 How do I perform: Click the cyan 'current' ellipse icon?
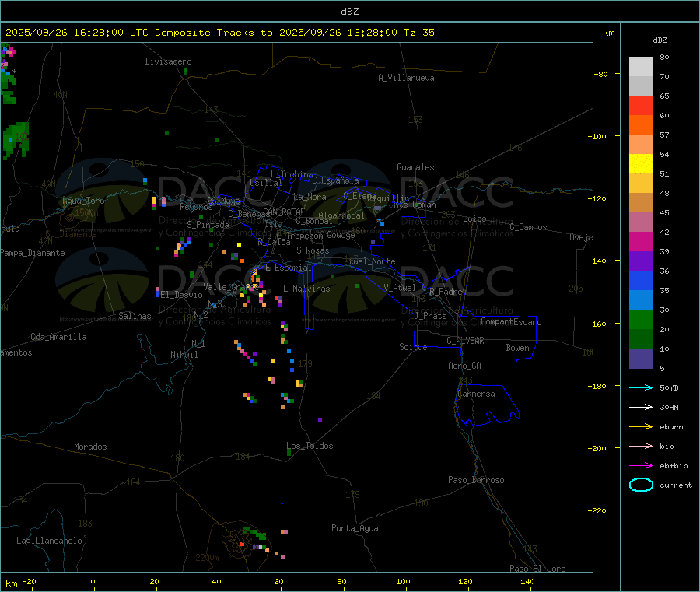(641, 485)
